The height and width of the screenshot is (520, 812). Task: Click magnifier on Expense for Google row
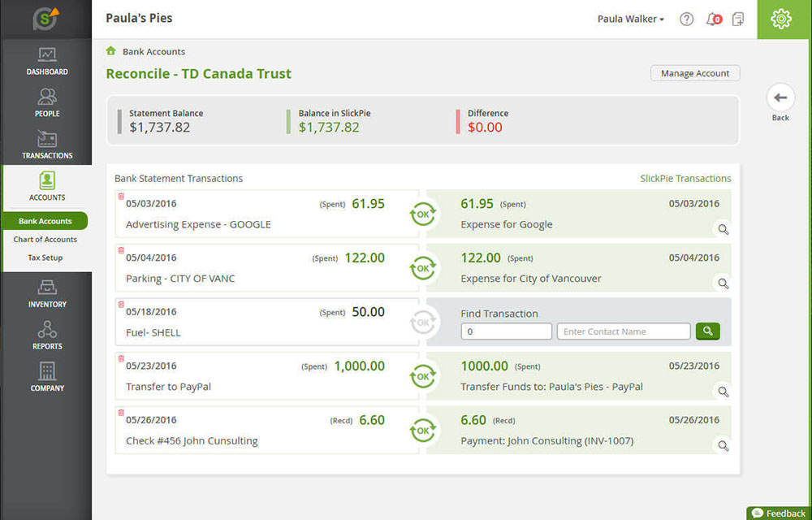[723, 229]
